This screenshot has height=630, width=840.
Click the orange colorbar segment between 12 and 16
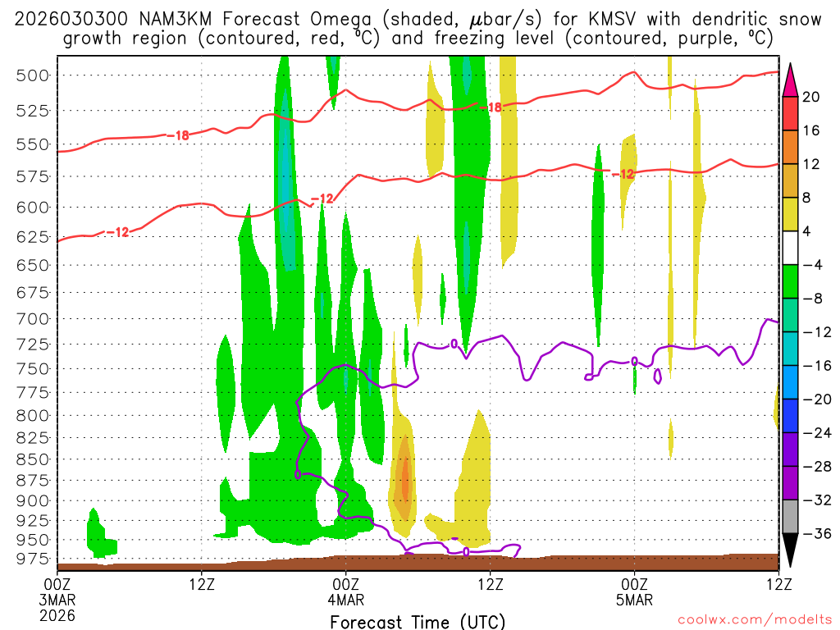(790, 148)
